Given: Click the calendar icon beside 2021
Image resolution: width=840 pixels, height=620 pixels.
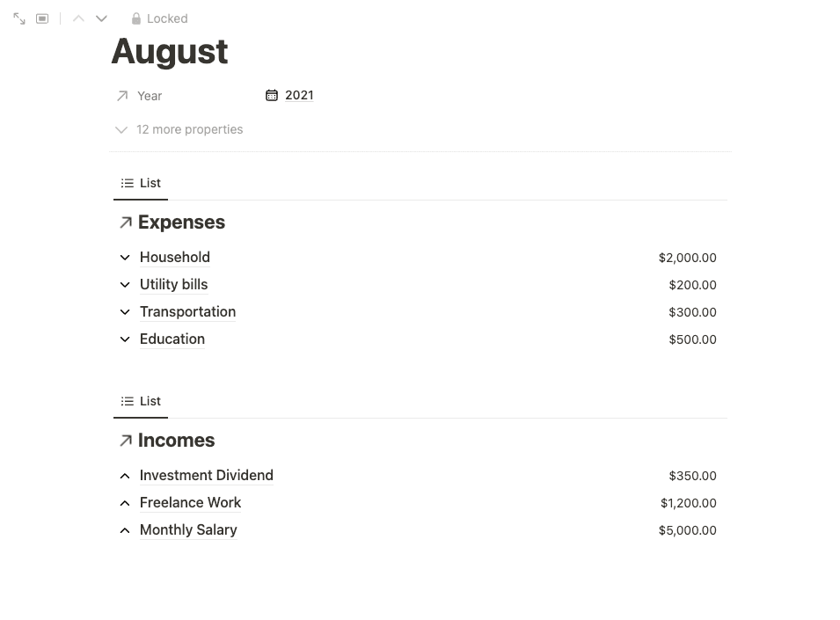Looking at the screenshot, I should point(272,95).
